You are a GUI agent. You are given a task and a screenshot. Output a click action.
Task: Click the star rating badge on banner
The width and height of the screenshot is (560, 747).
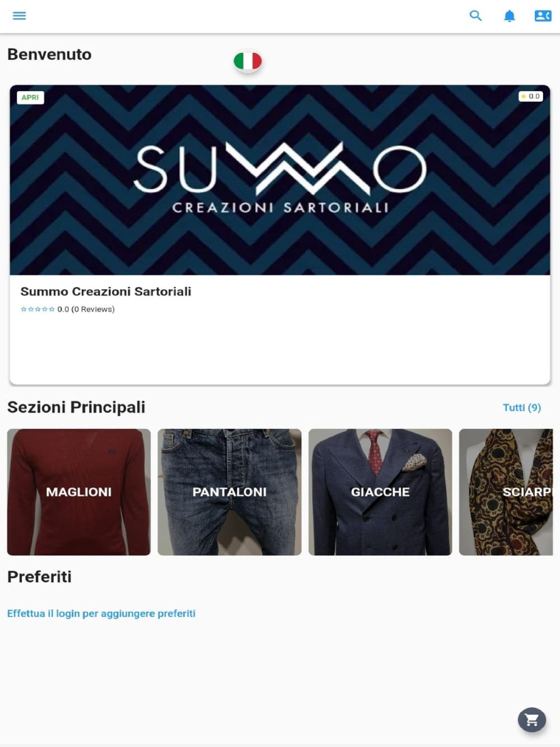[530, 96]
